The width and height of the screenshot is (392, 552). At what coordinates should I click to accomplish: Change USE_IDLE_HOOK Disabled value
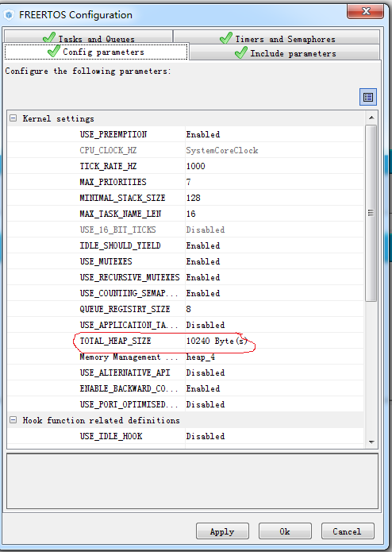[206, 436]
